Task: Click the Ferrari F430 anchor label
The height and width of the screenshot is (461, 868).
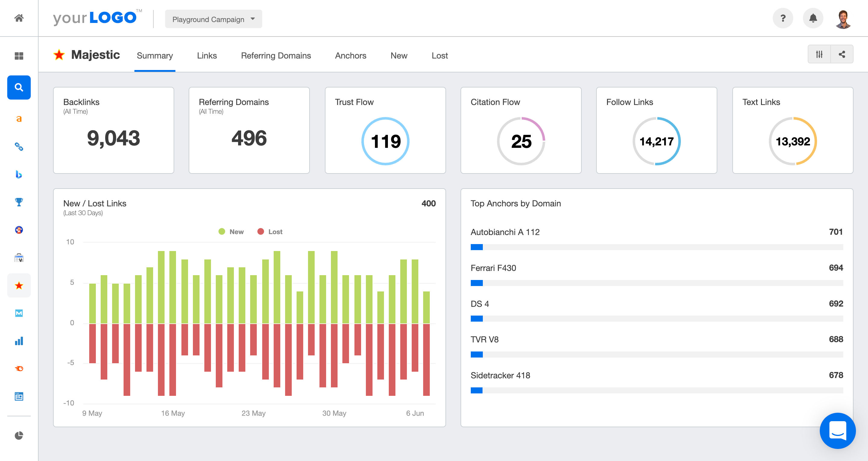Action: click(493, 268)
